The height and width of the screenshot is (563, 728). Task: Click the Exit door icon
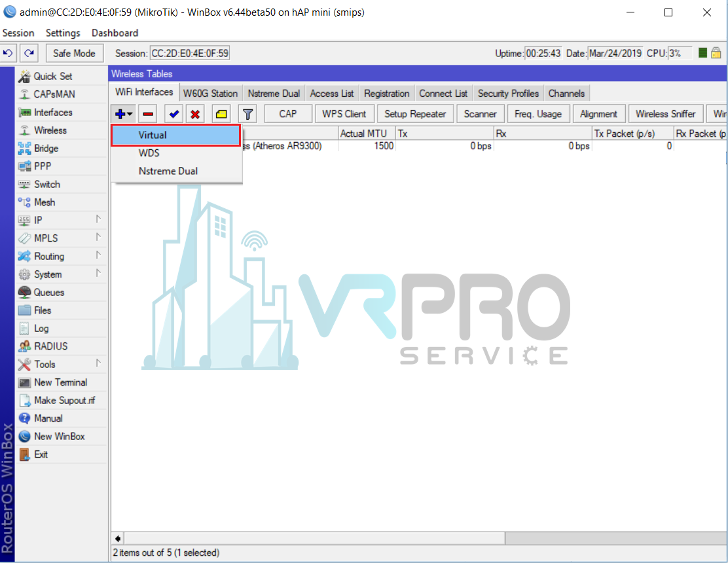point(24,454)
